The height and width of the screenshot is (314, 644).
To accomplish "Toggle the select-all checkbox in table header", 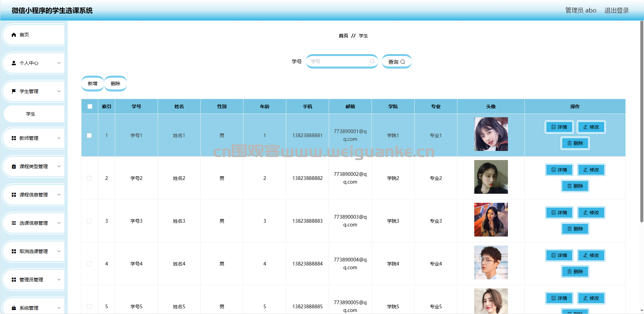I will (90, 106).
